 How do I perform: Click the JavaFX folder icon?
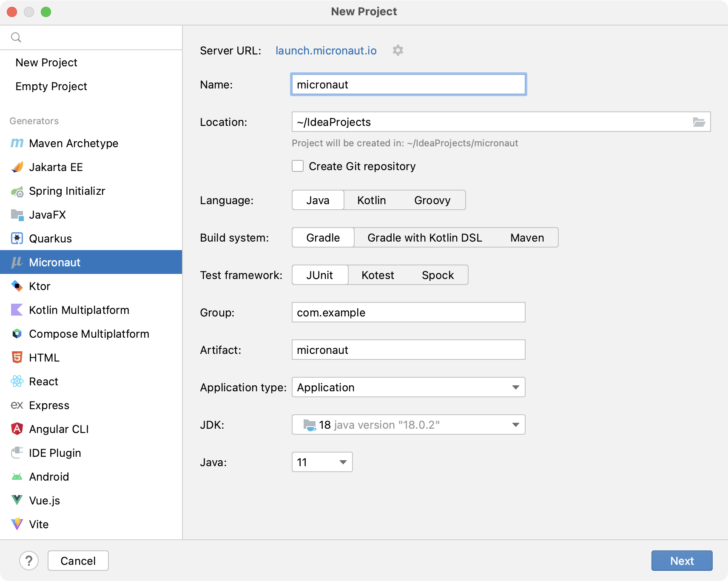coord(17,215)
